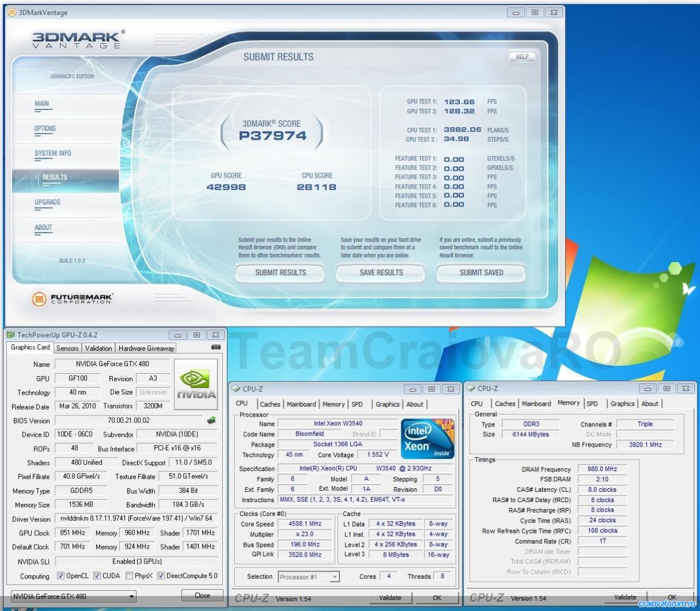Open Memory tab in the CPU-Z processor window
Image resolution: width=700 pixels, height=611 pixels.
click(333, 404)
